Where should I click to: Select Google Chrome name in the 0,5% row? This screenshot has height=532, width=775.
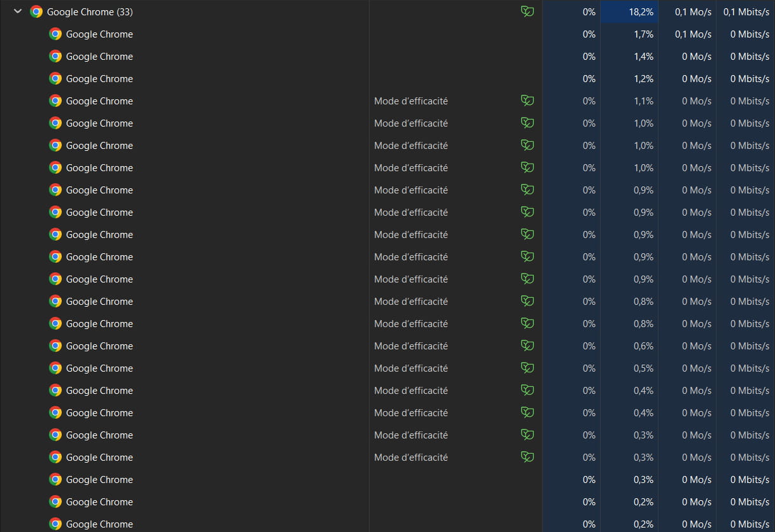99,368
